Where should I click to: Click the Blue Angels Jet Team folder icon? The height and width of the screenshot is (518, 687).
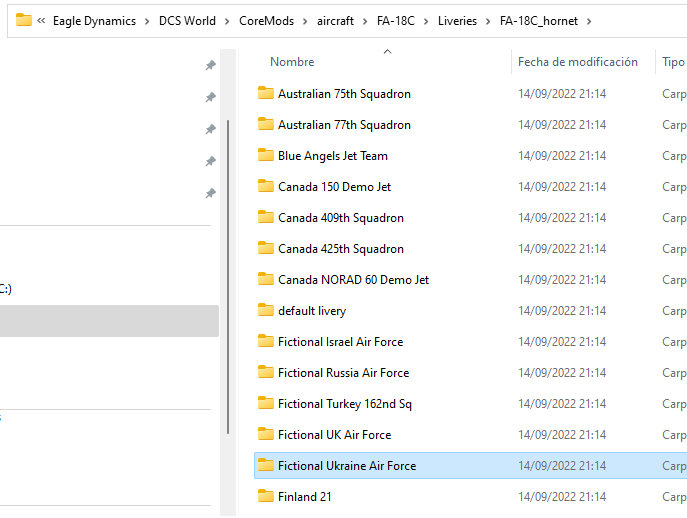[266, 155]
